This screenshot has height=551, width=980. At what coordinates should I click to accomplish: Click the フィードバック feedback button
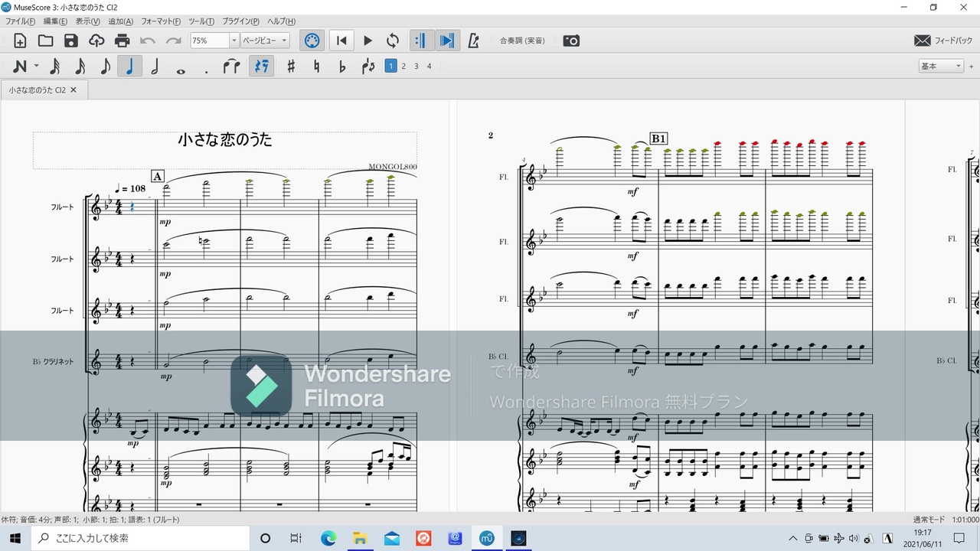[943, 41]
